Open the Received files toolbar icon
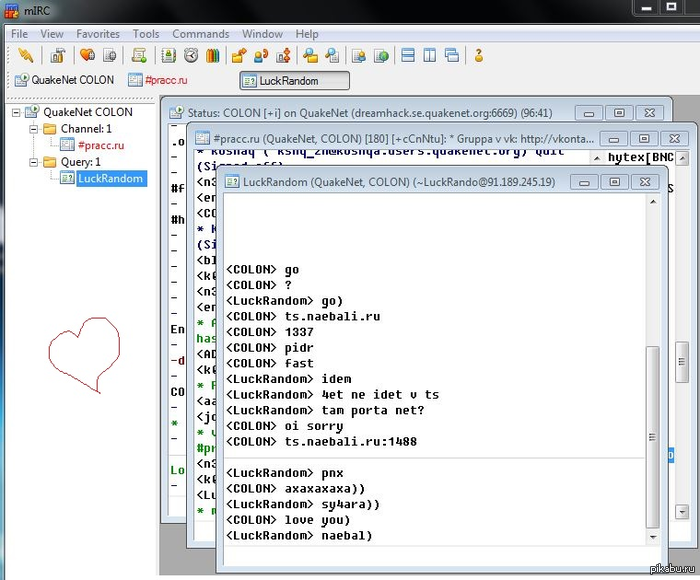The height and width of the screenshot is (580, 700). point(310,55)
